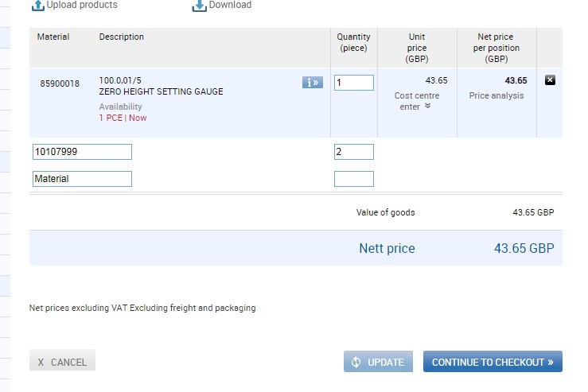Click the Material column header
Screen dimensions: 588x392
[53, 37]
